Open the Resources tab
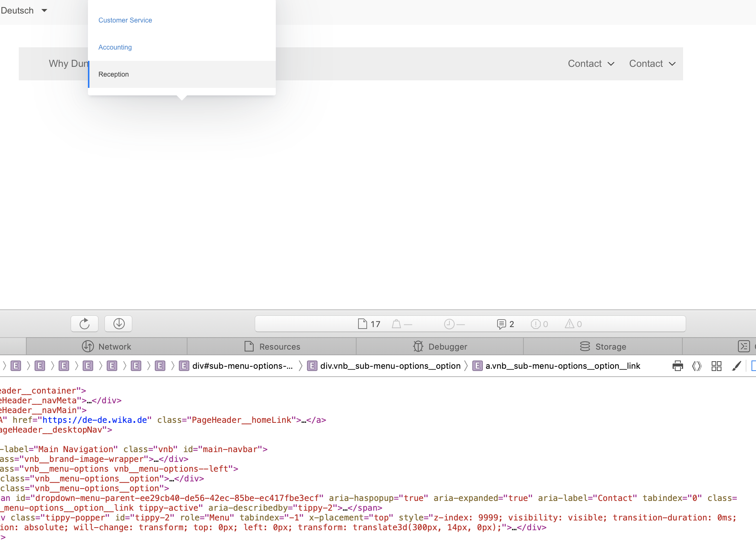This screenshot has width=756, height=552. pyautogui.click(x=272, y=346)
